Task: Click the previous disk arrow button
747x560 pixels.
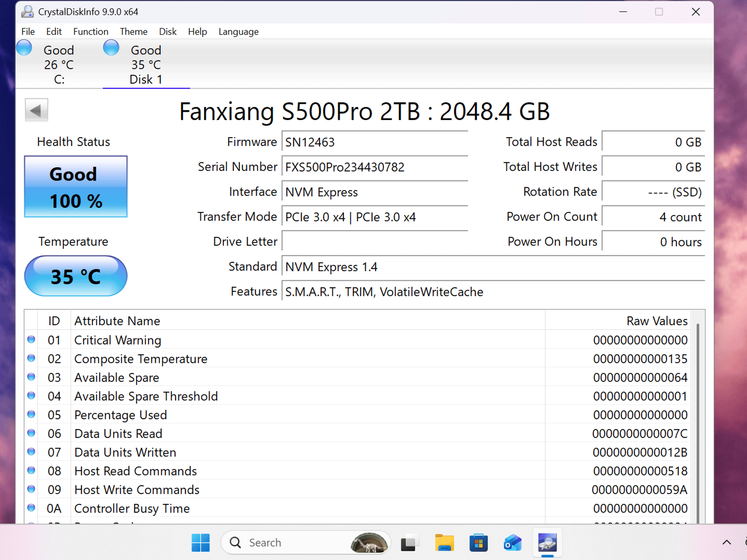Action: pos(36,110)
